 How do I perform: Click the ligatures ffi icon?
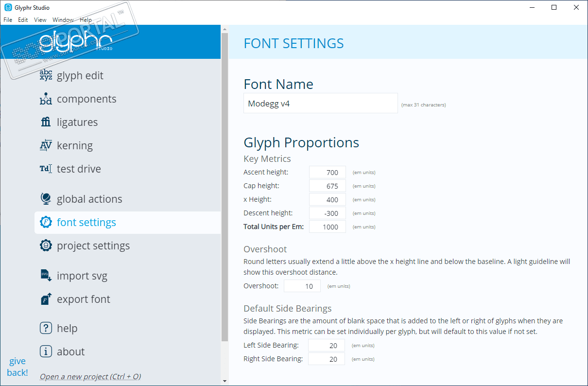click(46, 122)
